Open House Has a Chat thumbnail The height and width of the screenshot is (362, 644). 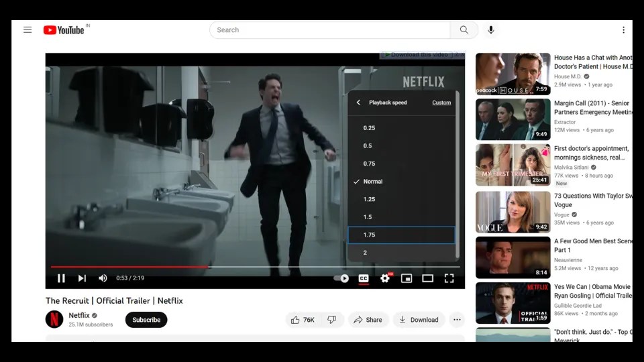coord(513,74)
